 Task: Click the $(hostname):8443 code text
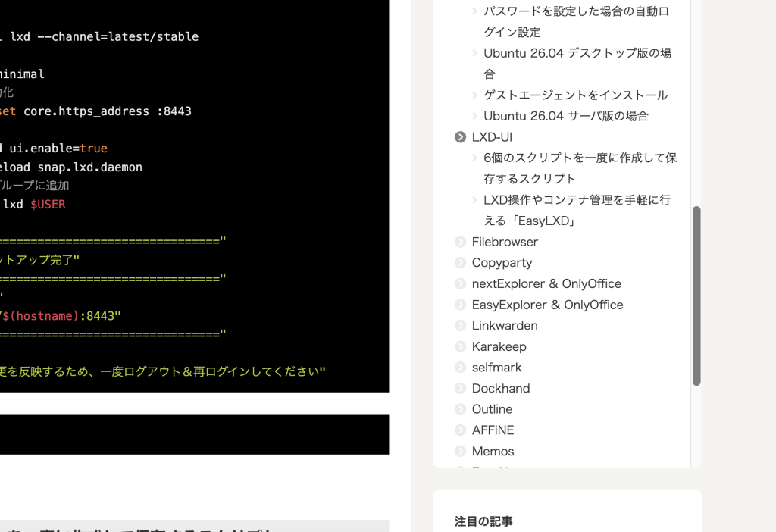click(61, 316)
